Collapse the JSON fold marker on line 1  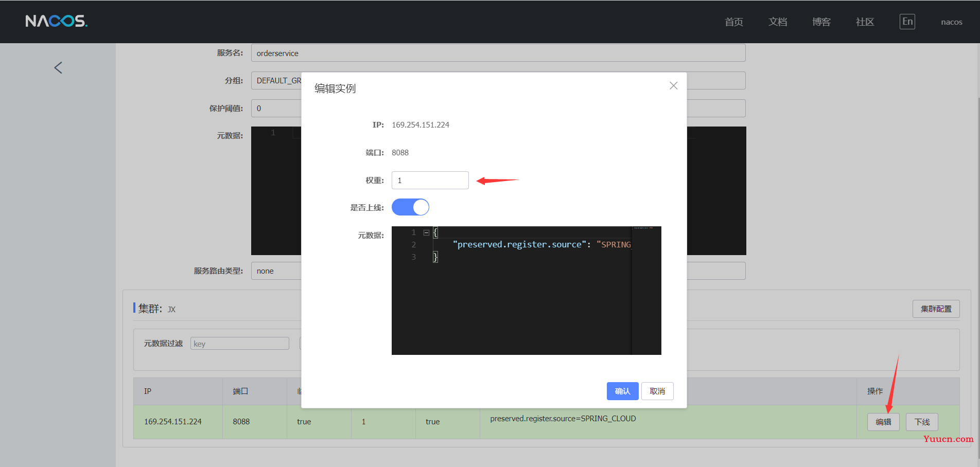coord(426,232)
